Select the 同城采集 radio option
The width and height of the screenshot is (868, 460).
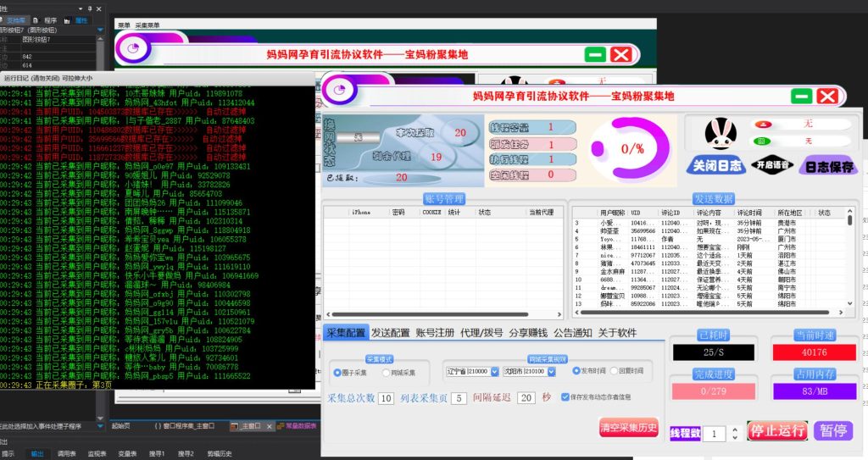[x=386, y=372]
